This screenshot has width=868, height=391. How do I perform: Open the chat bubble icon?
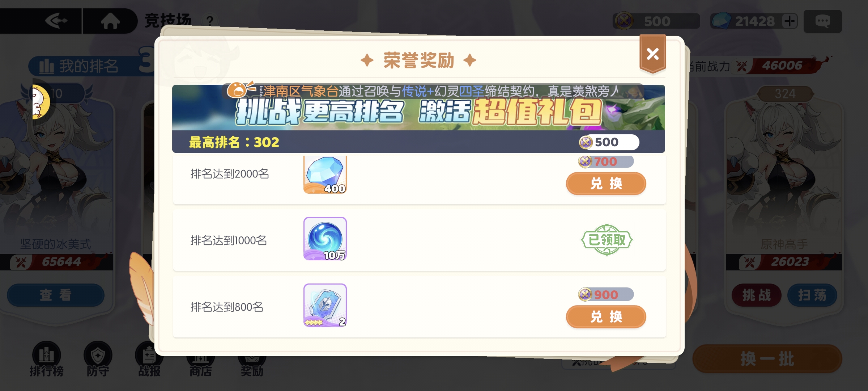[822, 21]
